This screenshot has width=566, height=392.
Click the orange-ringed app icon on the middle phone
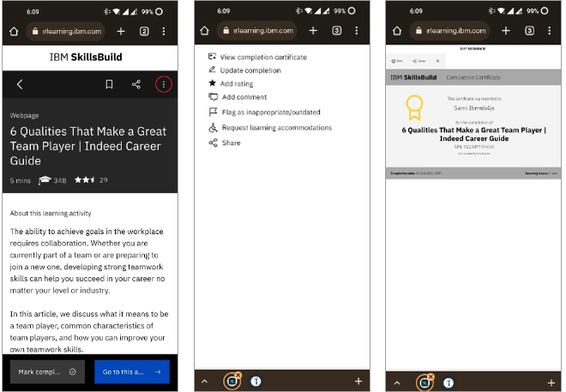(x=232, y=381)
